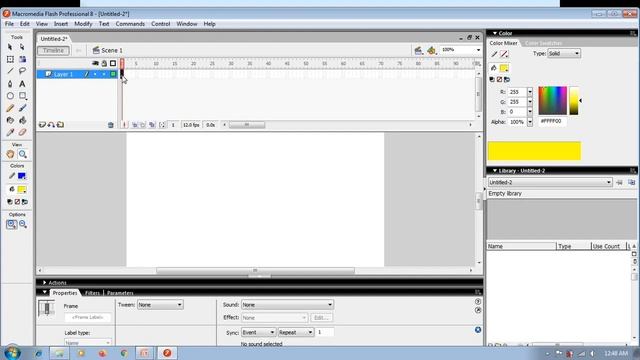This screenshot has height=360, width=640.
Task: Select the Pen tool
Action: (x=10, y=84)
